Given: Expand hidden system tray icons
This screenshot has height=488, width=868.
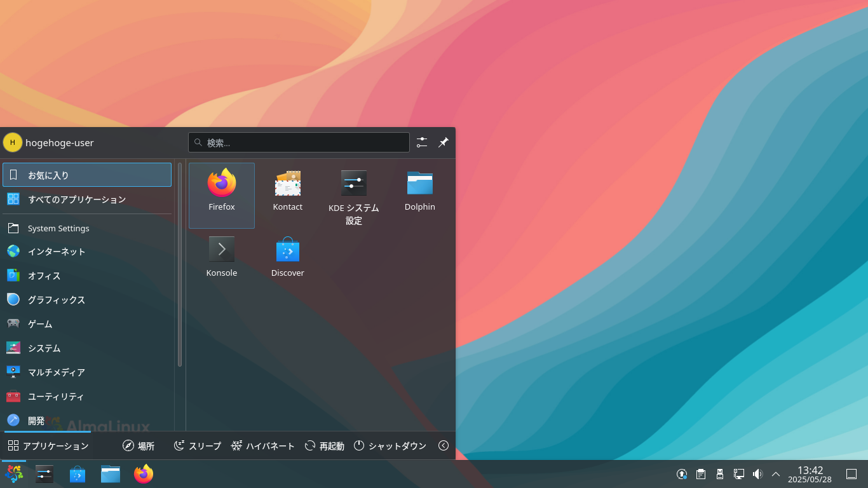Looking at the screenshot, I should (x=776, y=474).
